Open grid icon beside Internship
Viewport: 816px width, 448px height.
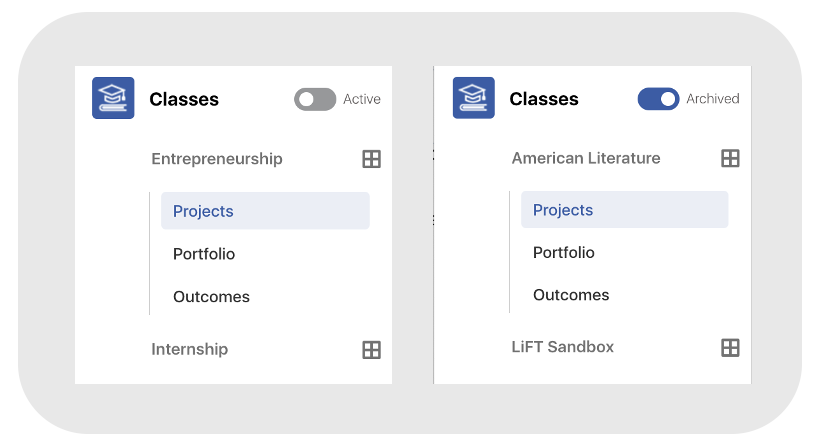[372, 350]
